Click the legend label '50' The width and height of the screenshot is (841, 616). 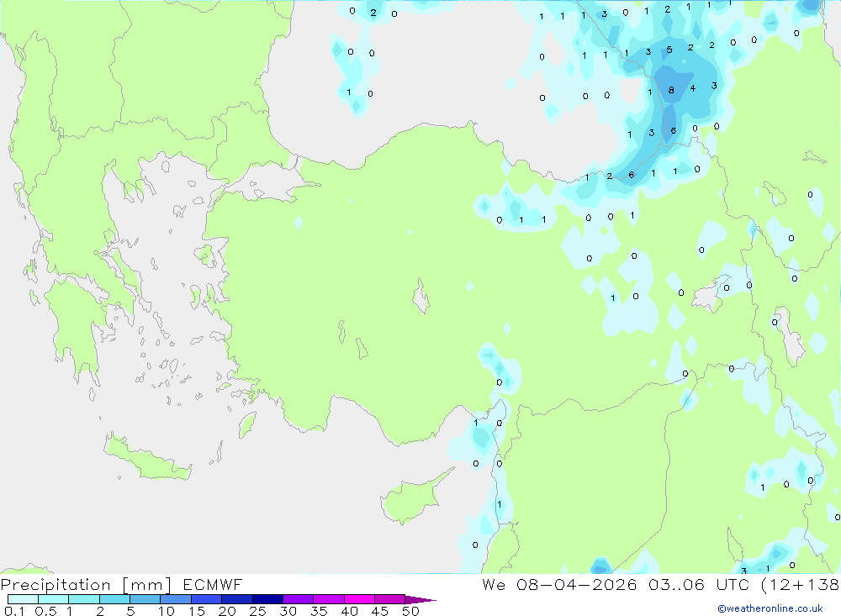point(410,611)
